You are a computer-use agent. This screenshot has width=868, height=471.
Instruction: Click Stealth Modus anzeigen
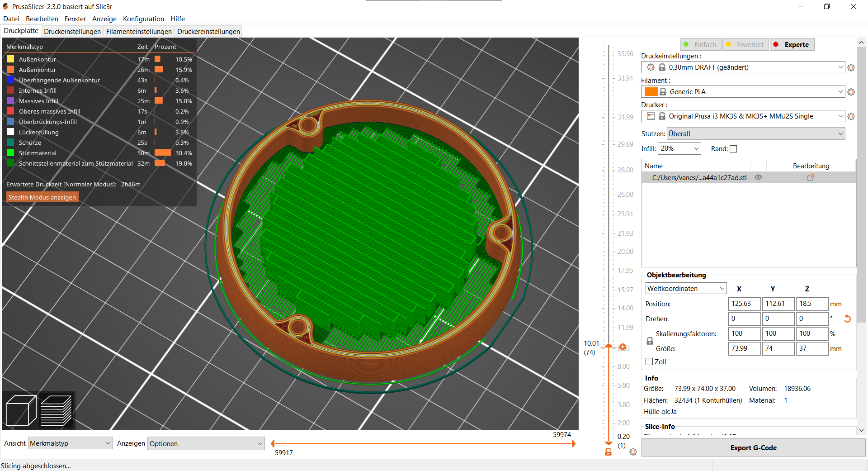pyautogui.click(x=42, y=197)
